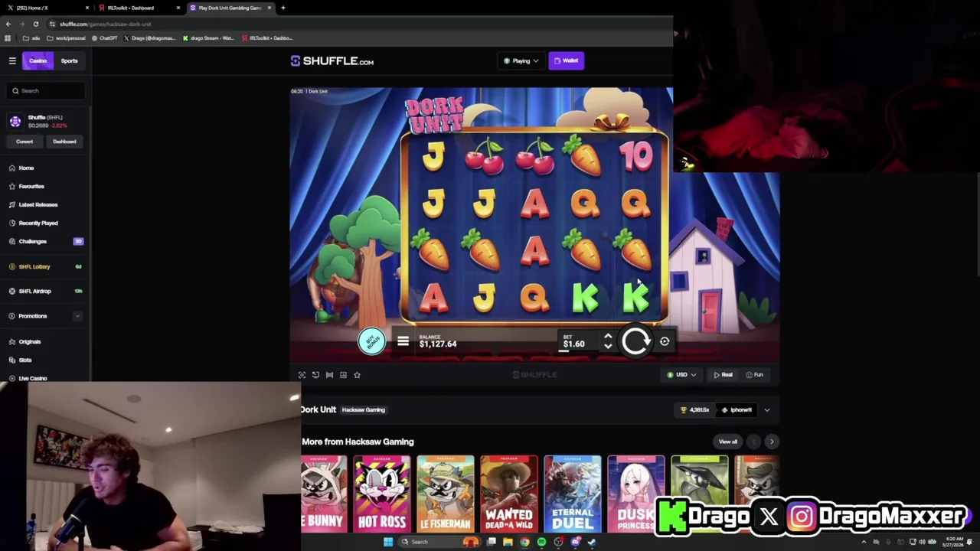
Task: Open the slot game menu icon
Action: point(403,341)
